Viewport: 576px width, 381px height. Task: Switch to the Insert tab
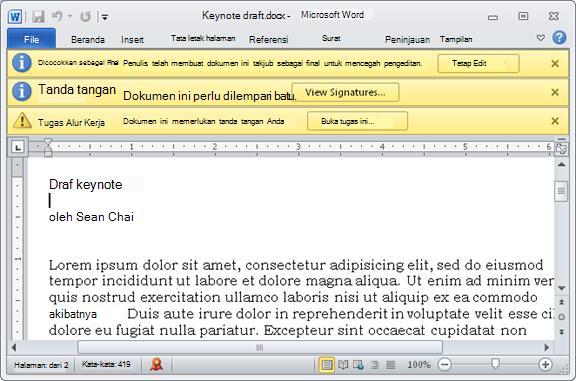coord(132,39)
